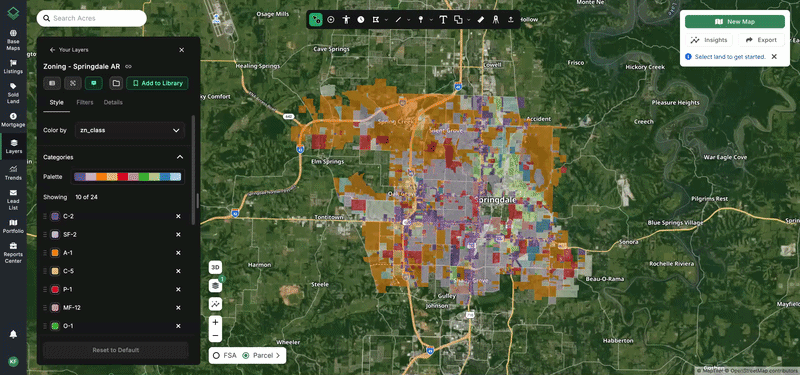Toggle 3D map view

coord(215,267)
